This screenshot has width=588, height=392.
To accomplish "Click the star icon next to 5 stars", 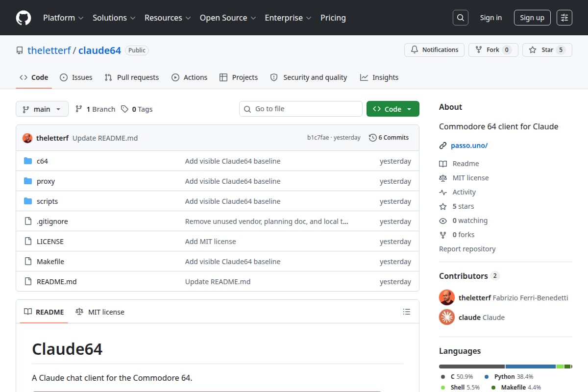I will [x=443, y=206].
